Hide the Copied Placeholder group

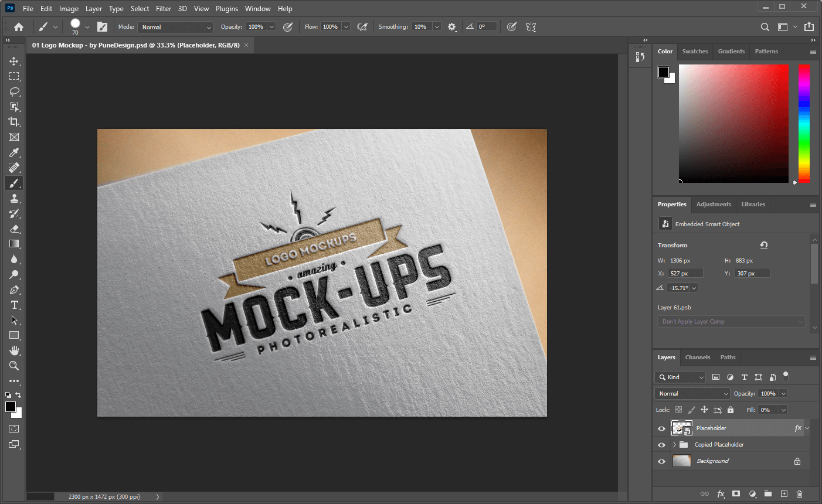point(661,445)
